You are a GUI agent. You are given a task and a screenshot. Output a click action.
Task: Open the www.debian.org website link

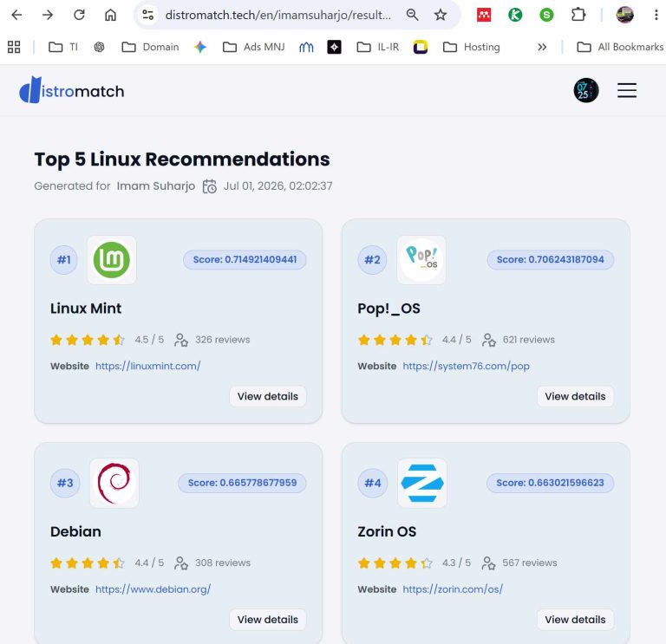(x=153, y=589)
